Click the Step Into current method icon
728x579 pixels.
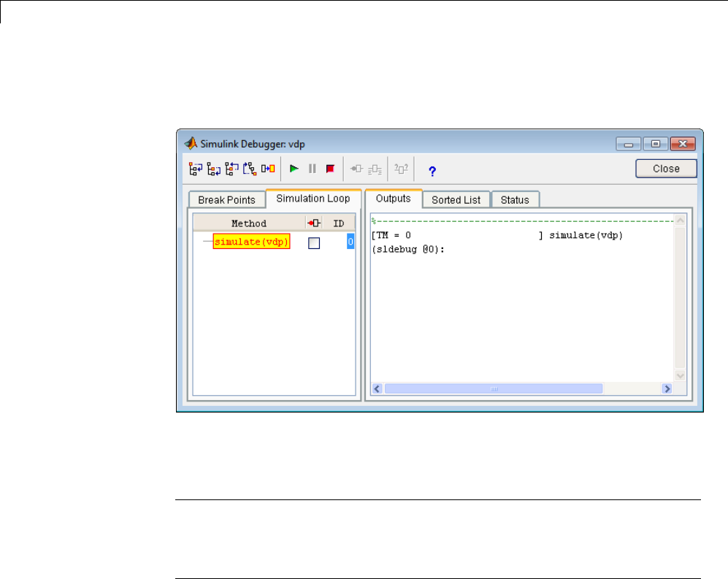click(196, 169)
